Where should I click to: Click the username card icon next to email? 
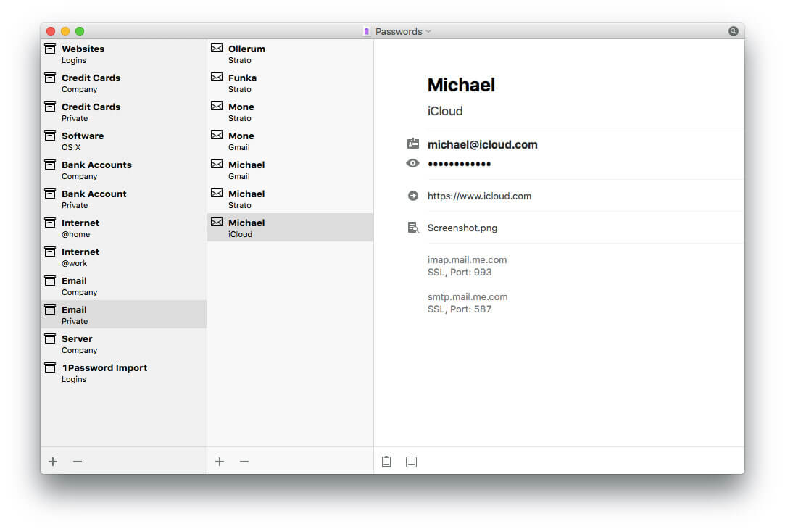point(413,144)
